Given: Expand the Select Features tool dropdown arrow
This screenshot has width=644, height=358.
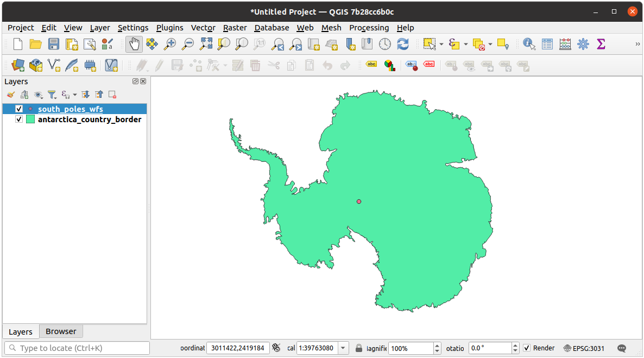Looking at the screenshot, I should coord(441,44).
